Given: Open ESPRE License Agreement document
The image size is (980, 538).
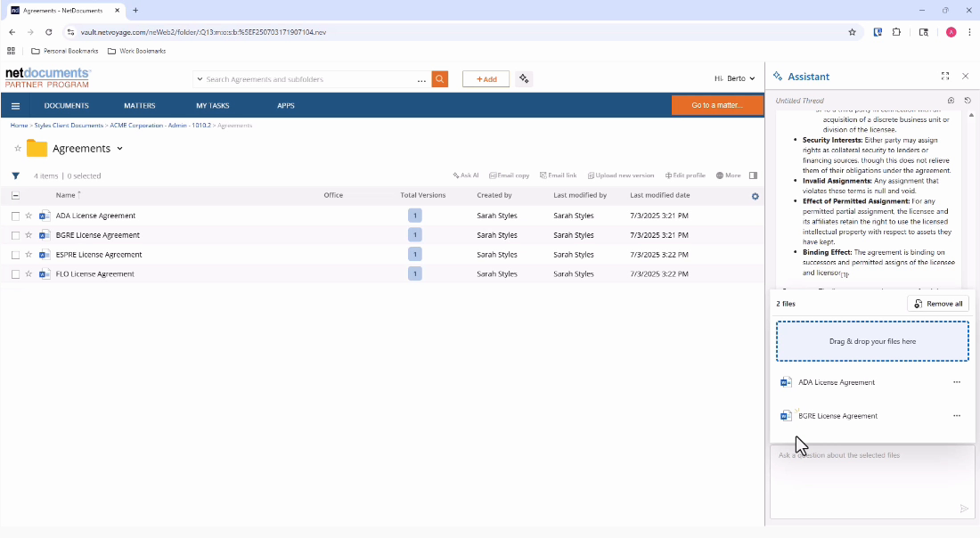Looking at the screenshot, I should 99,255.
